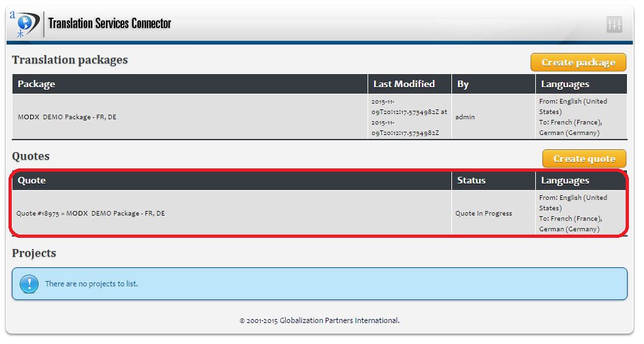
Task: Open the settings sliders icon in header
Action: (x=614, y=25)
